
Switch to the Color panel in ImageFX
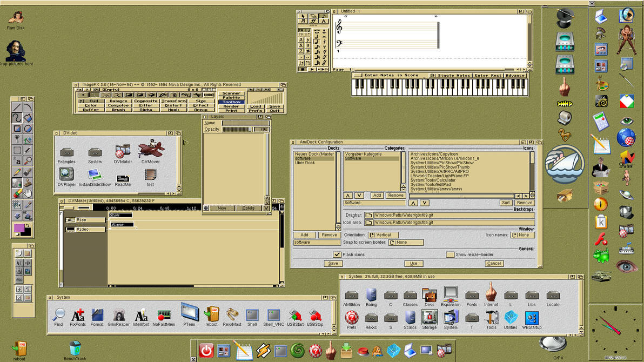tap(90, 105)
